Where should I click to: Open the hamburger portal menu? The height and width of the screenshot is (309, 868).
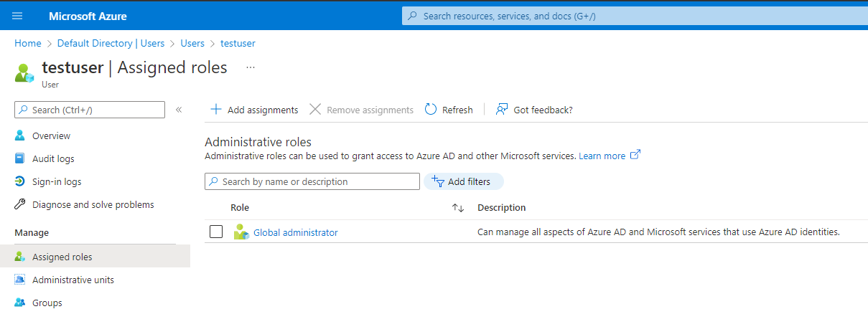17,16
